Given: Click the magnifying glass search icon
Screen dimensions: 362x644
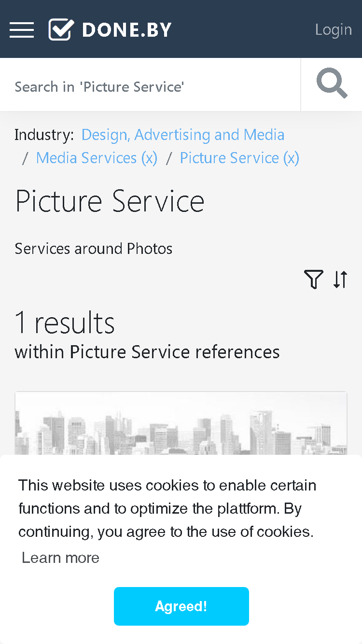Looking at the screenshot, I should [x=332, y=84].
